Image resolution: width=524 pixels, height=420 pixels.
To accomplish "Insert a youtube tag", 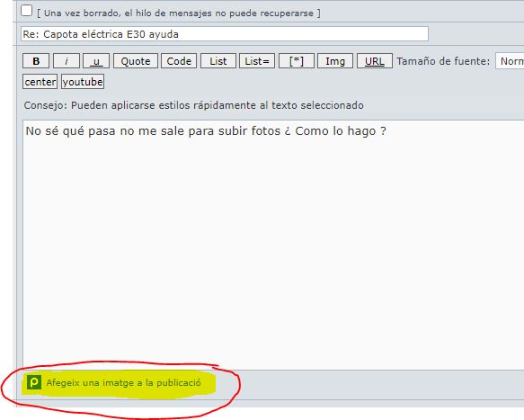I will point(83,82).
